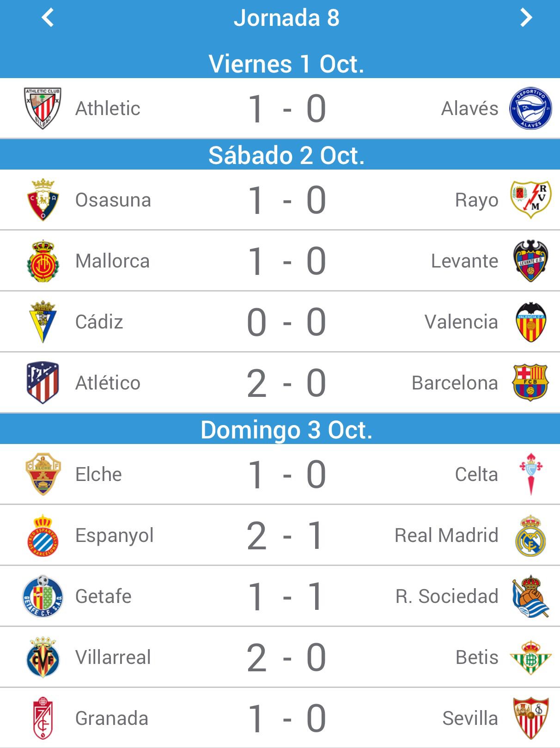
Task: Tap the Real Madrid crest
Action: 530,535
